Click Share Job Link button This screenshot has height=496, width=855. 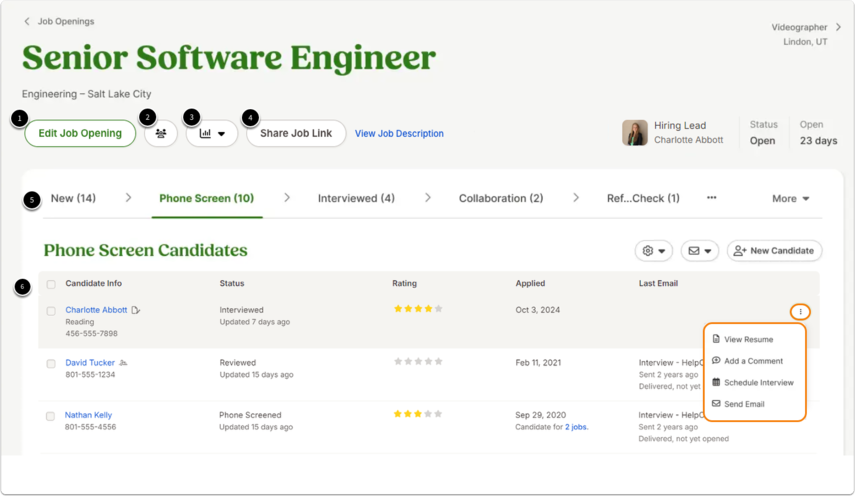pyautogui.click(x=296, y=134)
